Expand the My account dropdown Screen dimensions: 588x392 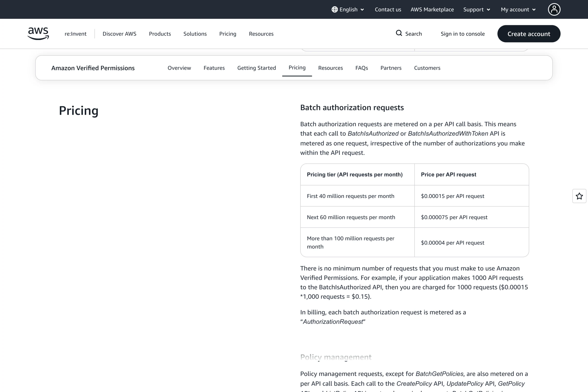[x=518, y=10]
